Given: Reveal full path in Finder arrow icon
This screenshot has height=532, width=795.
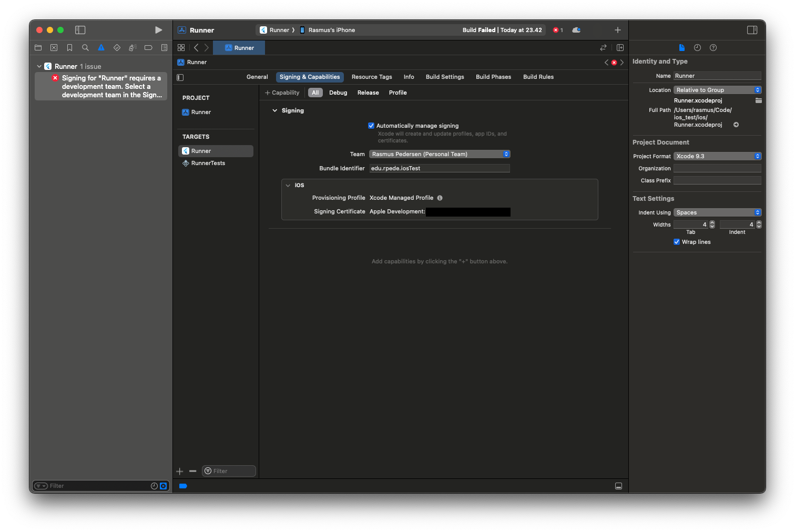Looking at the screenshot, I should (x=736, y=125).
